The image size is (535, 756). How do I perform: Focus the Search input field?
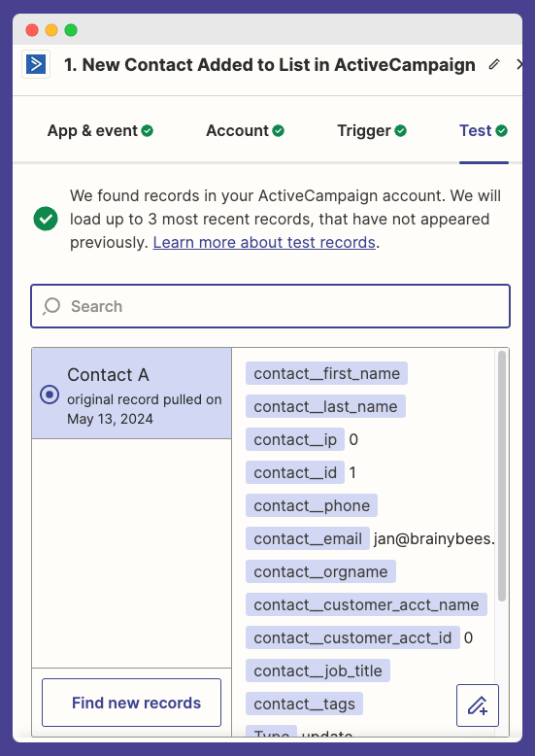(270, 306)
